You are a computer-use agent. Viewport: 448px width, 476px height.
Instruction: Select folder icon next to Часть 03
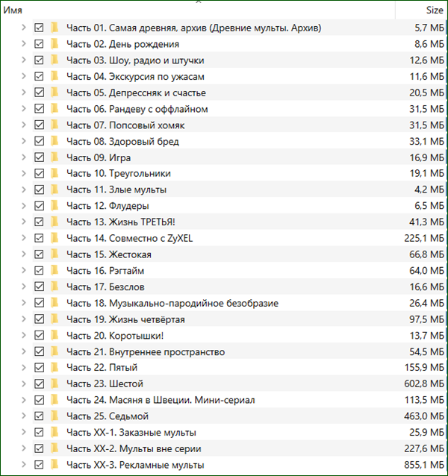[55, 60]
